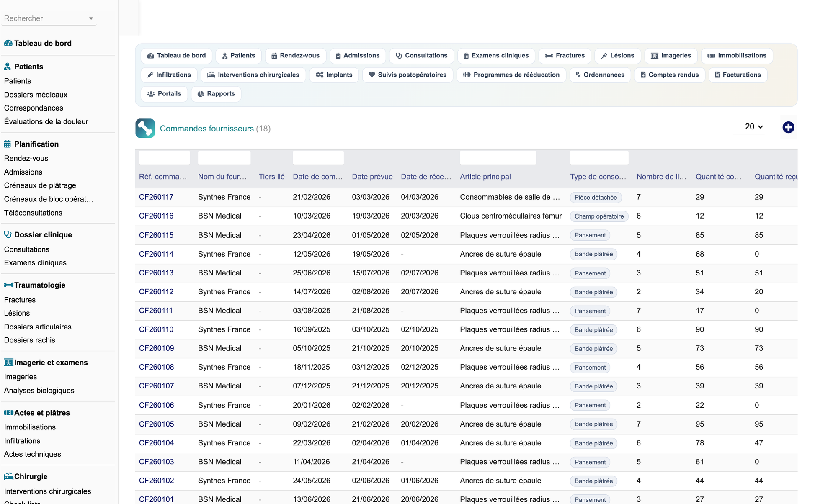Image resolution: width=815 pixels, height=504 pixels.
Task: Click the Suivis postopératoires heart icon
Action: (372, 75)
